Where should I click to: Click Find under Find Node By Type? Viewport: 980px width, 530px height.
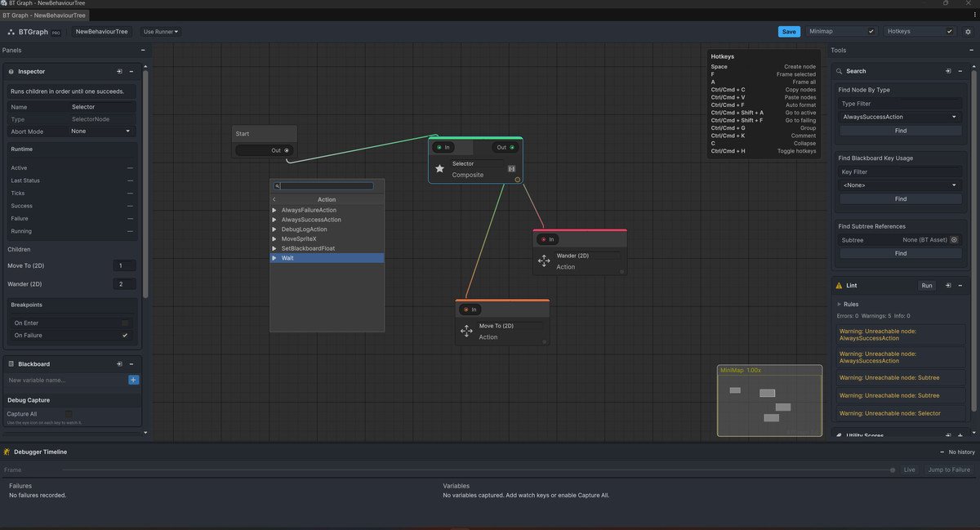[900, 131]
